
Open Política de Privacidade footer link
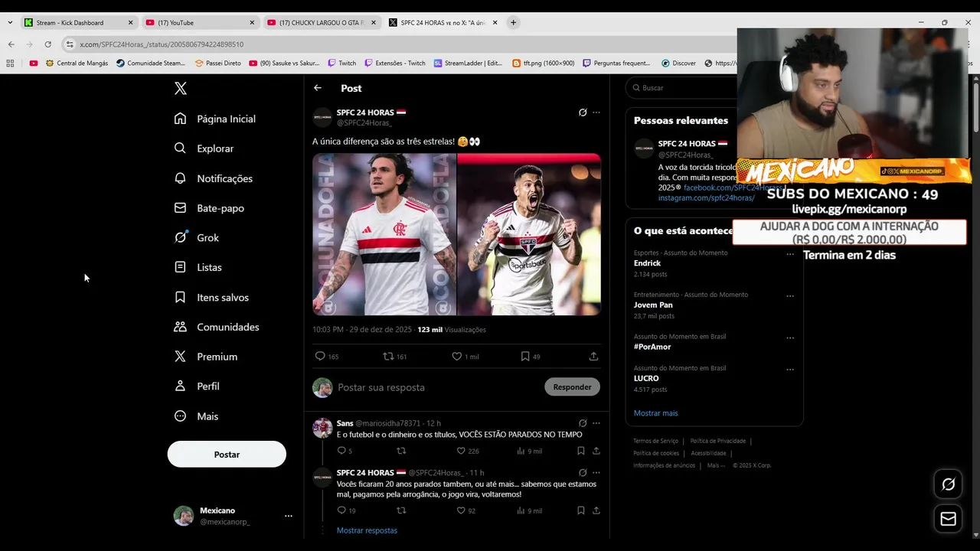[x=717, y=441]
